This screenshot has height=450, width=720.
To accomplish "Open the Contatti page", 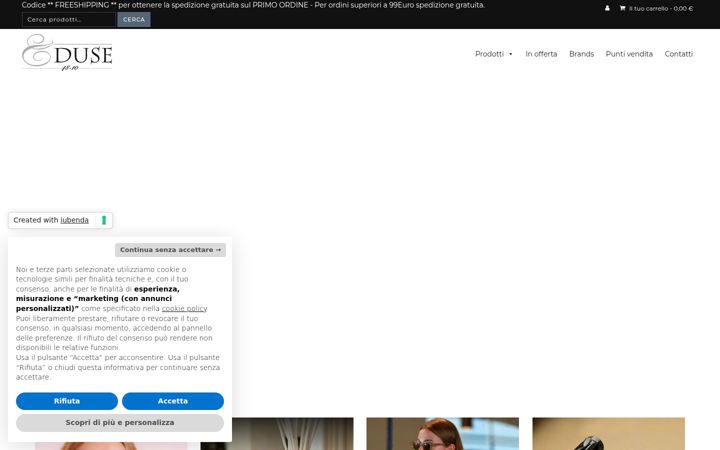I will point(678,54).
